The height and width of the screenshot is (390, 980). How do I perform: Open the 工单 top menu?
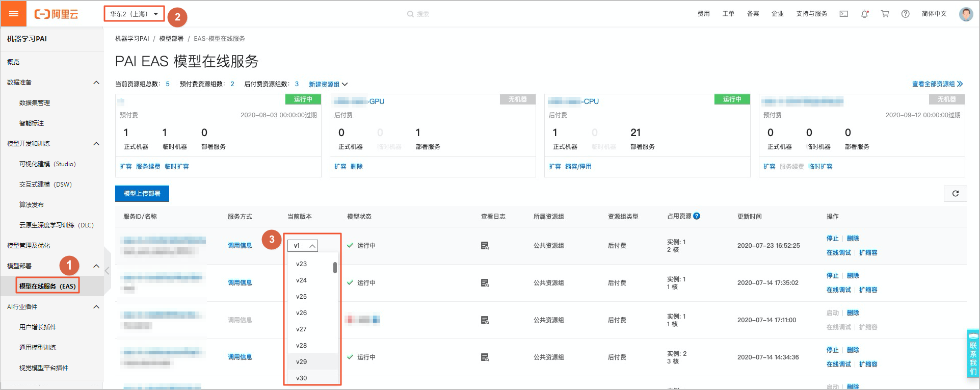[728, 14]
